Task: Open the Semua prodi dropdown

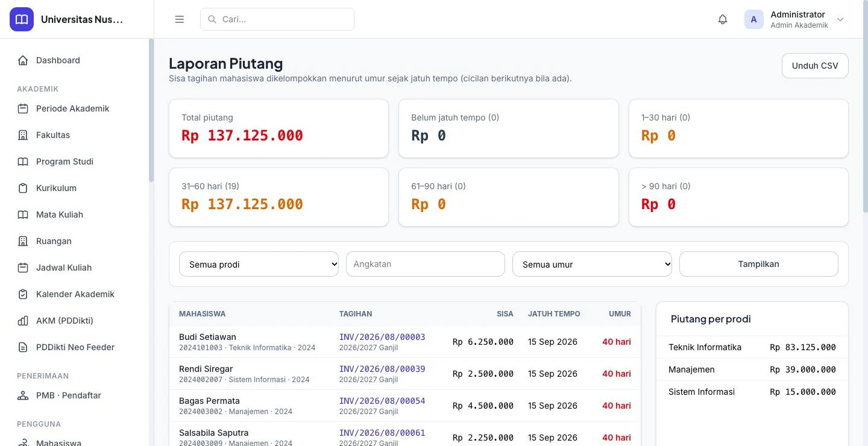Action: pos(259,264)
